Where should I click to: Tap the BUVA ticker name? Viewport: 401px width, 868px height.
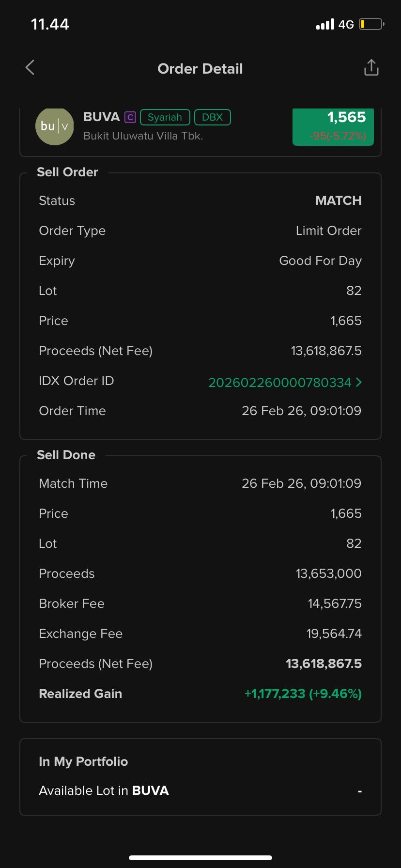coord(102,117)
